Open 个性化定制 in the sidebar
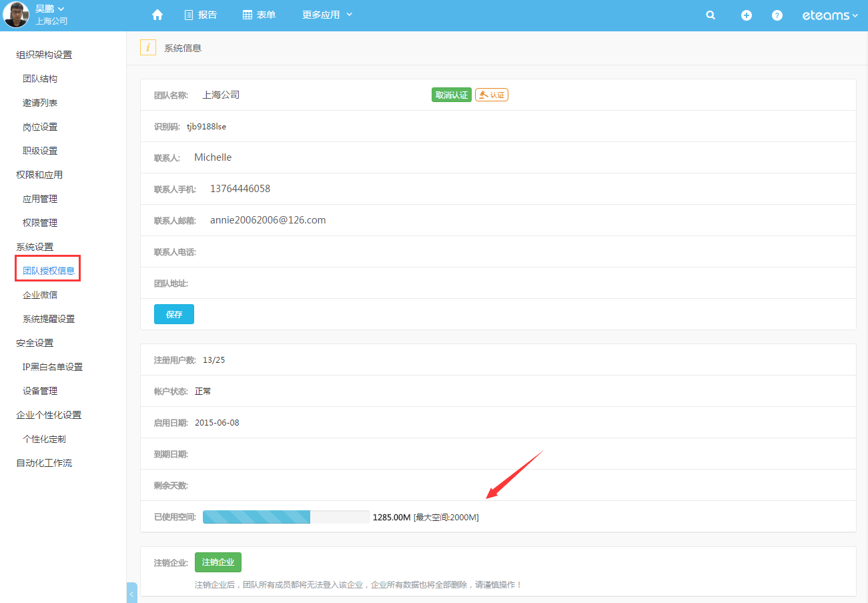The height and width of the screenshot is (603, 868). [x=44, y=439]
